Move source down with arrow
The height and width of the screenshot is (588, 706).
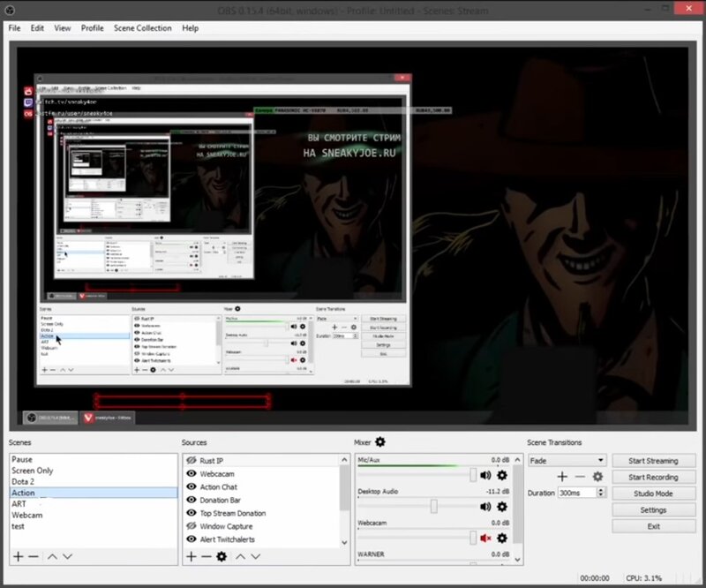click(256, 556)
